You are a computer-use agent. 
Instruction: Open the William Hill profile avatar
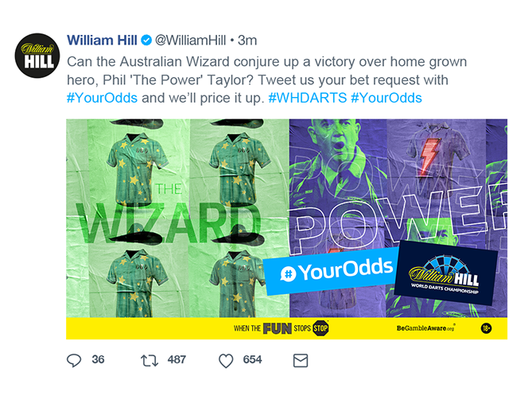click(37, 56)
